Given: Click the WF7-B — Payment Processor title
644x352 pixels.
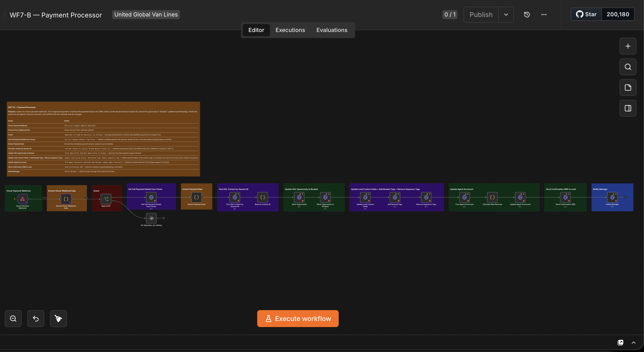Looking at the screenshot, I should click(56, 15).
